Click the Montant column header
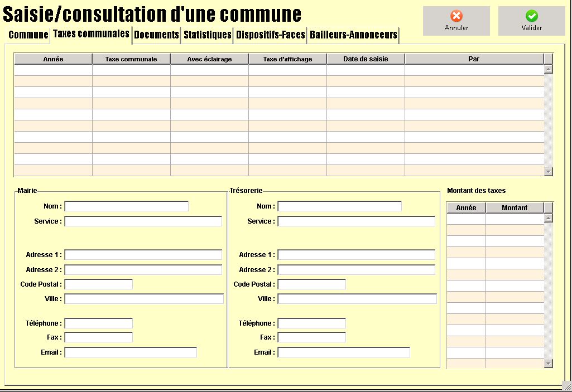The width and height of the screenshot is (572, 392). click(x=515, y=208)
